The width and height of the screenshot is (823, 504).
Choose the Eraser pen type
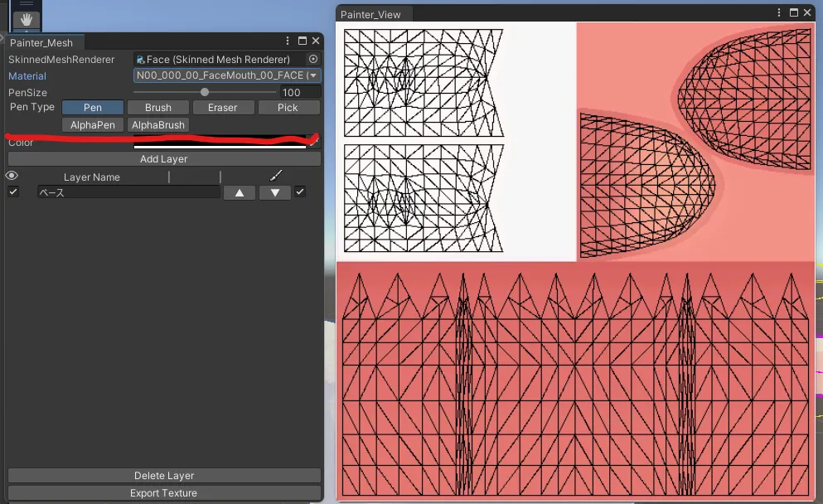pyautogui.click(x=222, y=108)
